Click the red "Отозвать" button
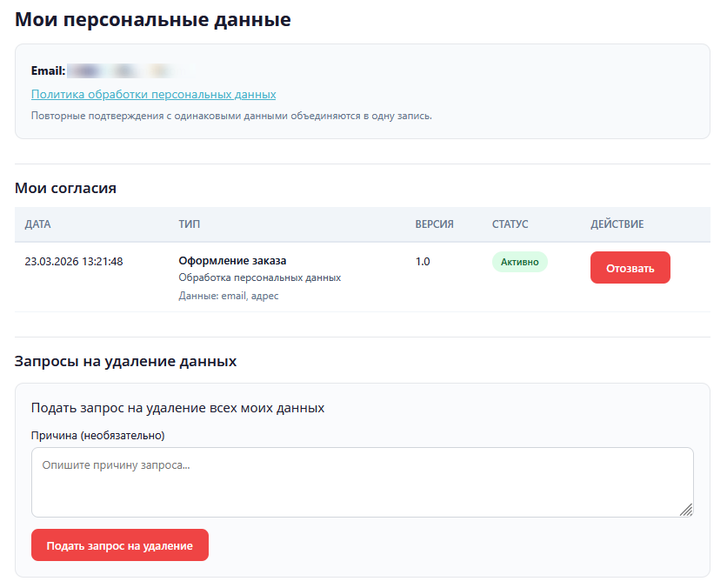Screen dimensions: 727x588 630,267
